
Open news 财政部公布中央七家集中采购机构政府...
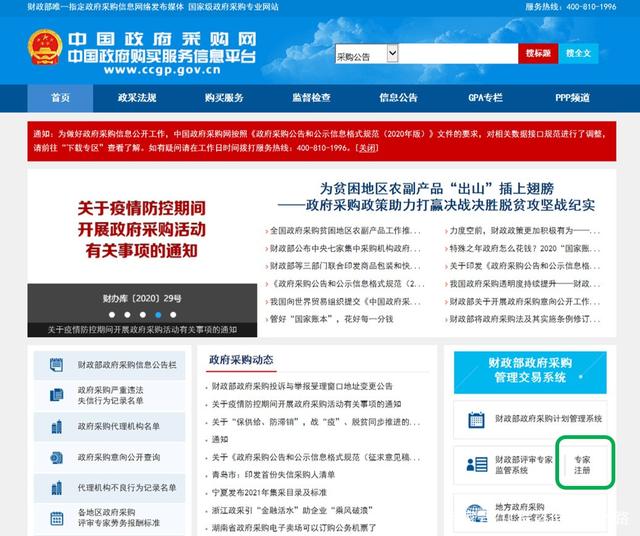[x=344, y=248]
